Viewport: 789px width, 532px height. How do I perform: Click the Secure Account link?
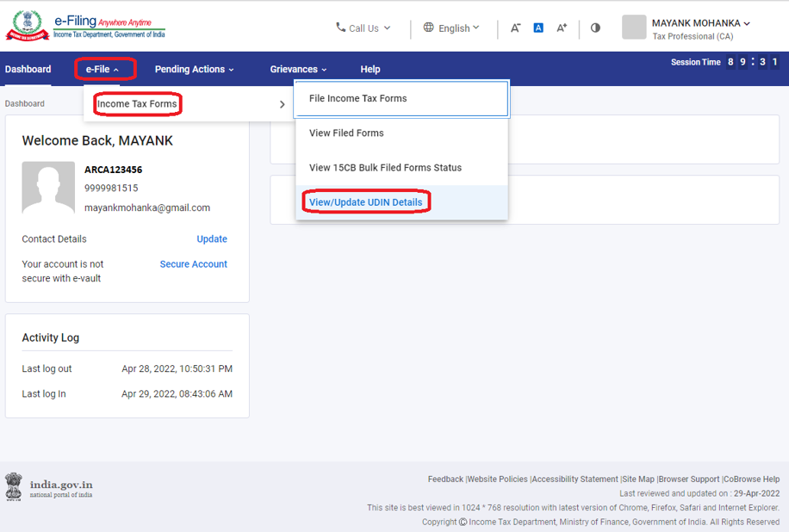(x=194, y=264)
